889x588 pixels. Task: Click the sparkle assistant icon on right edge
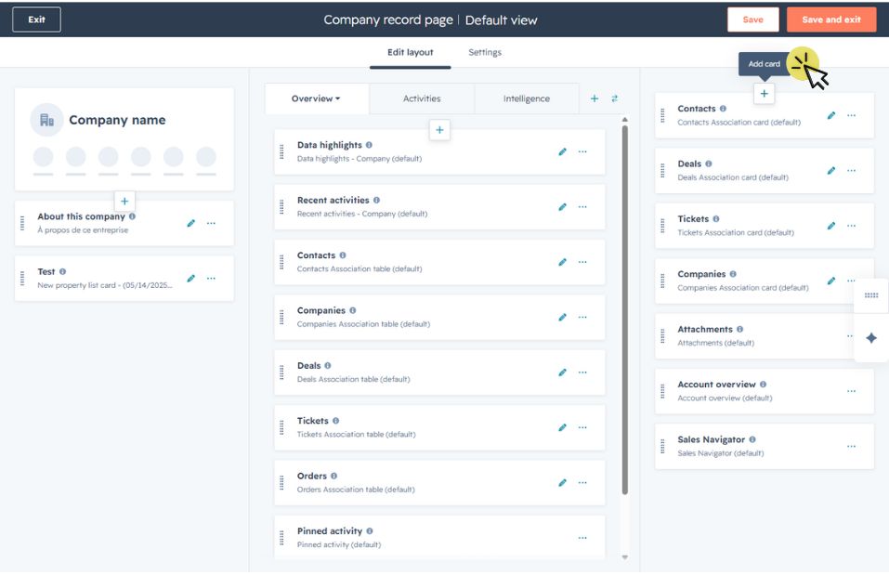(871, 338)
